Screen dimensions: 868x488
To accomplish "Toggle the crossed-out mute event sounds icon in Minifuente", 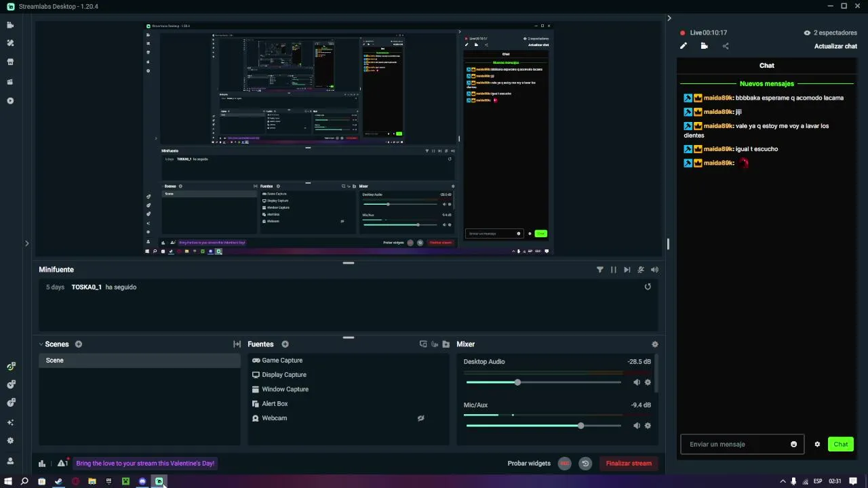I will coord(641,270).
